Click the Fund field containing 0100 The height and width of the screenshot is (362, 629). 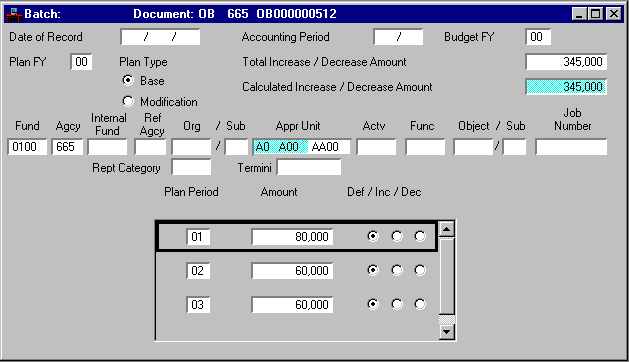point(27,147)
